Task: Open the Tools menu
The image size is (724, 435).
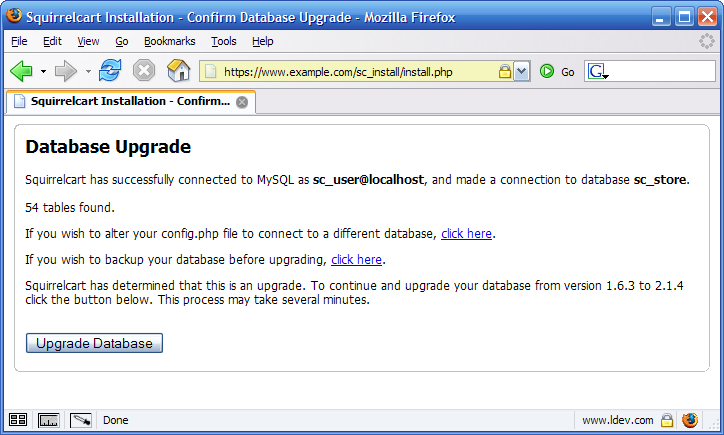Action: [223, 41]
